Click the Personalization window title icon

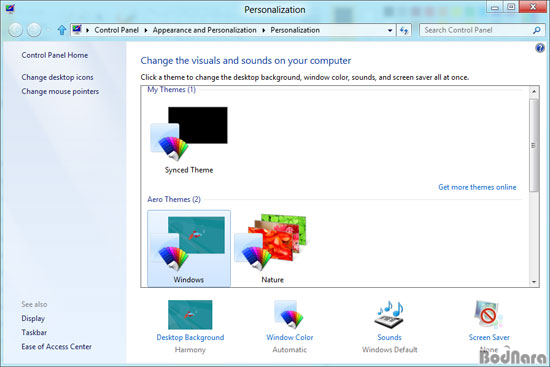(10, 8)
